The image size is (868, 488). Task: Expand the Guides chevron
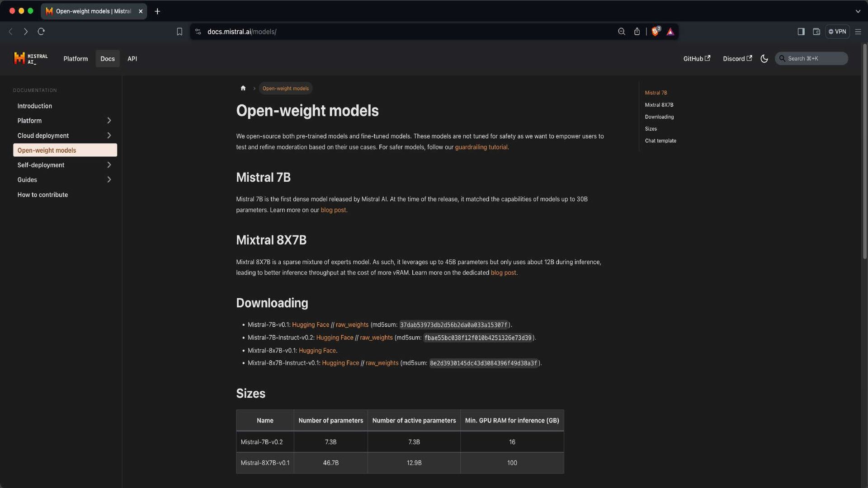tap(109, 180)
